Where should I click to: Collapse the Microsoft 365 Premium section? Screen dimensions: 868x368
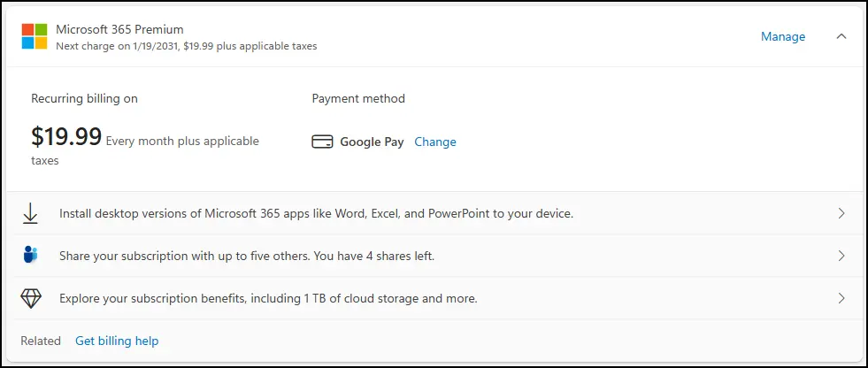coord(841,36)
